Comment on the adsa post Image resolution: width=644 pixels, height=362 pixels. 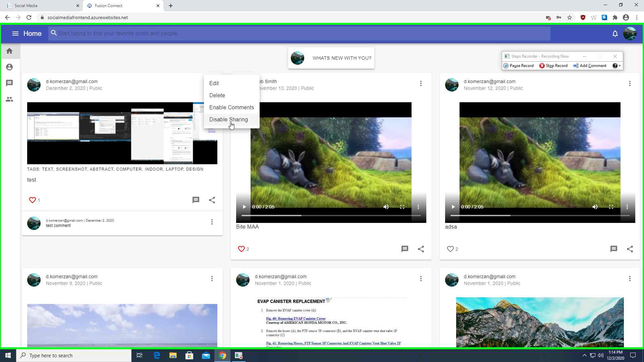(614, 249)
